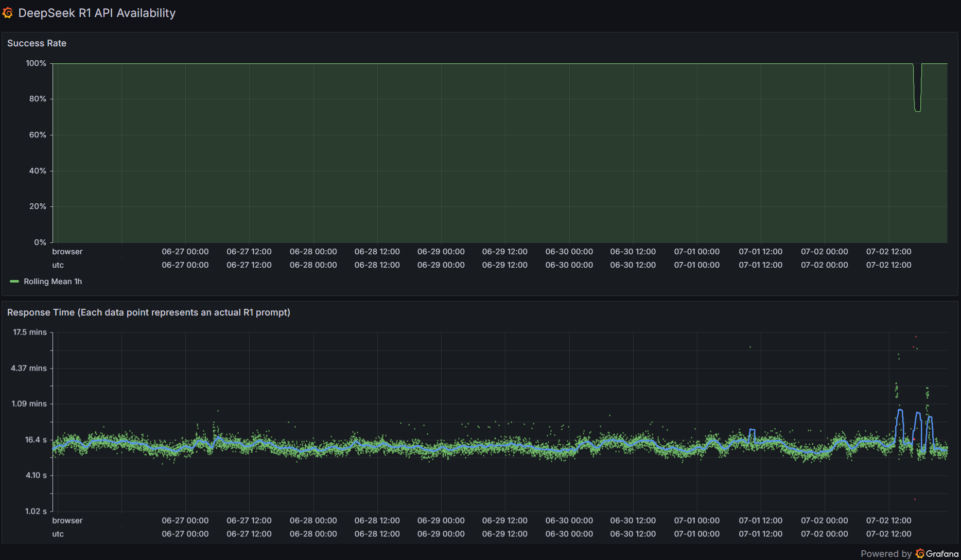Toggle the Rolling Mean 1h legend series label
Screen dimensions: 961x560
53,282
